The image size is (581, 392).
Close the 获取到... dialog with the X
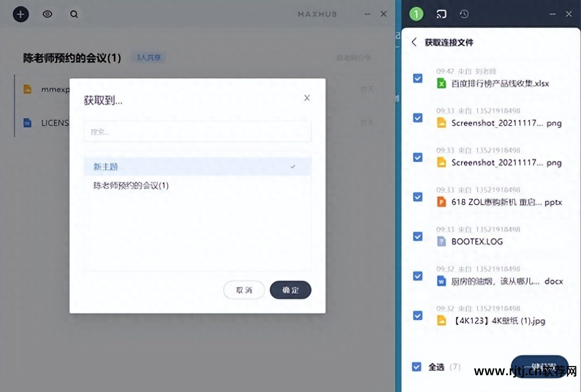pos(307,98)
